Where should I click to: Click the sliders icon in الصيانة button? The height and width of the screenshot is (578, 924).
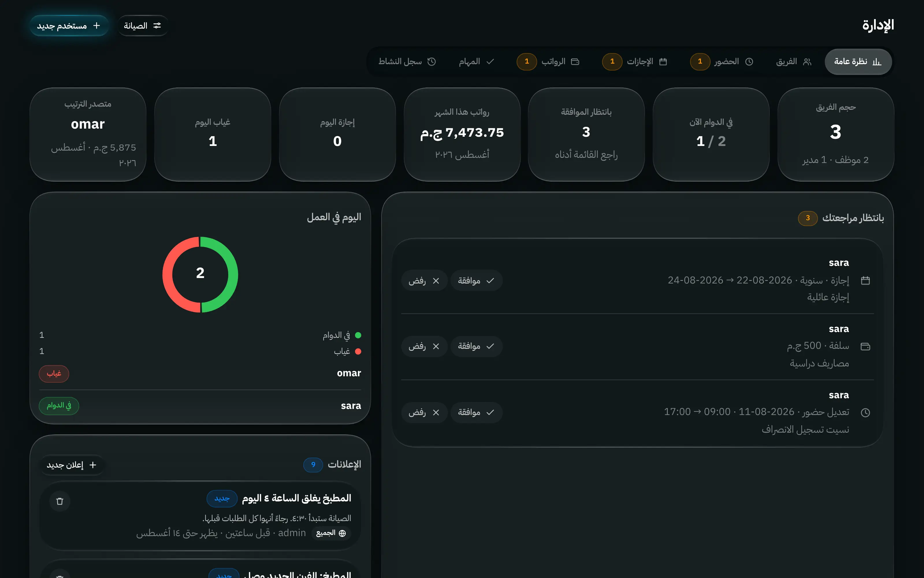(157, 26)
